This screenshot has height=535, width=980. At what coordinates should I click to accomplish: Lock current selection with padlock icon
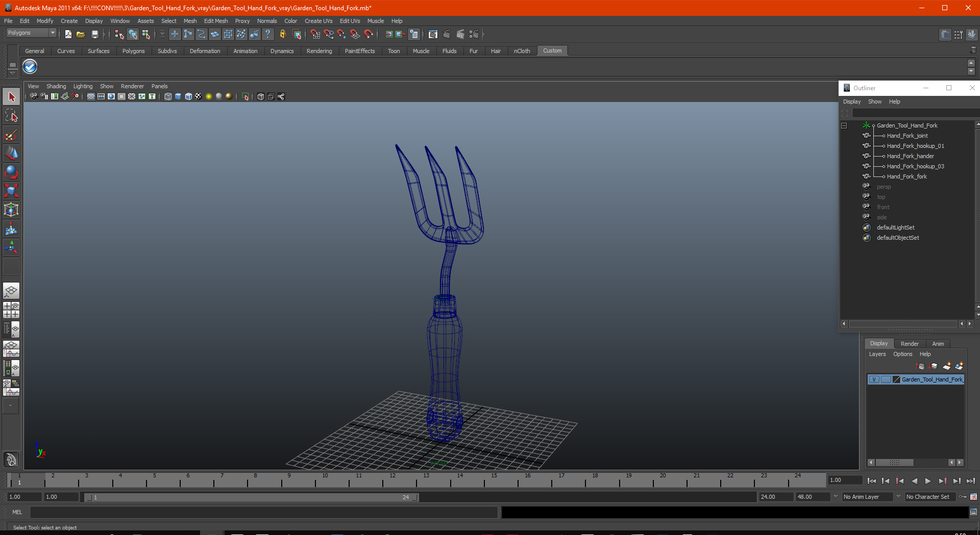click(282, 34)
